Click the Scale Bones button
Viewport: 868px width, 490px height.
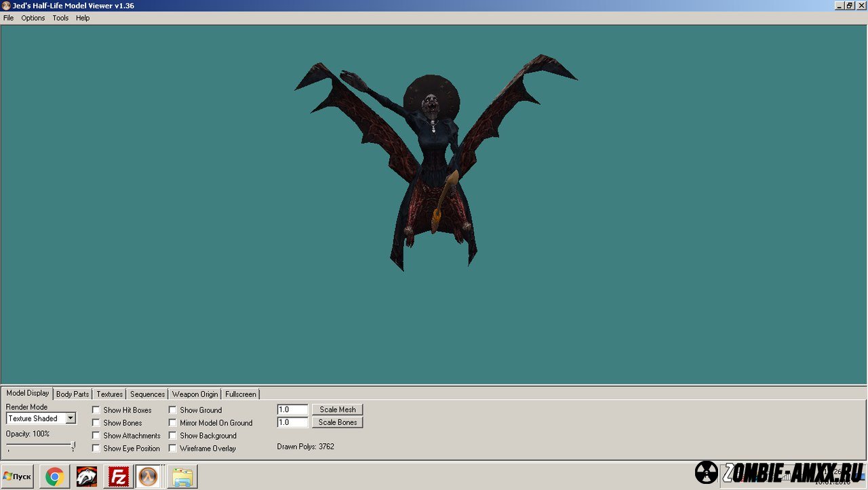pos(338,422)
